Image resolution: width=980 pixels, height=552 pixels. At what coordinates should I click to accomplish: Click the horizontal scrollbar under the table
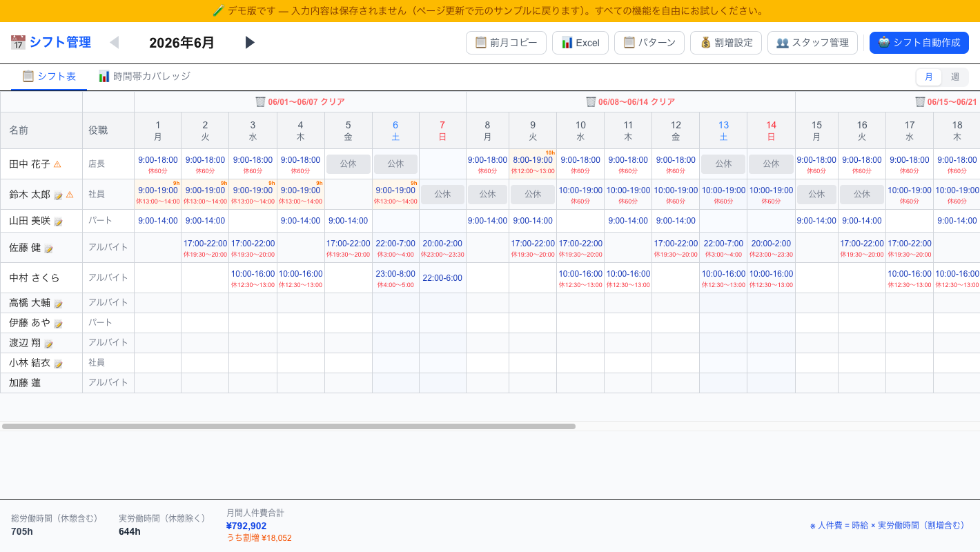point(288,426)
